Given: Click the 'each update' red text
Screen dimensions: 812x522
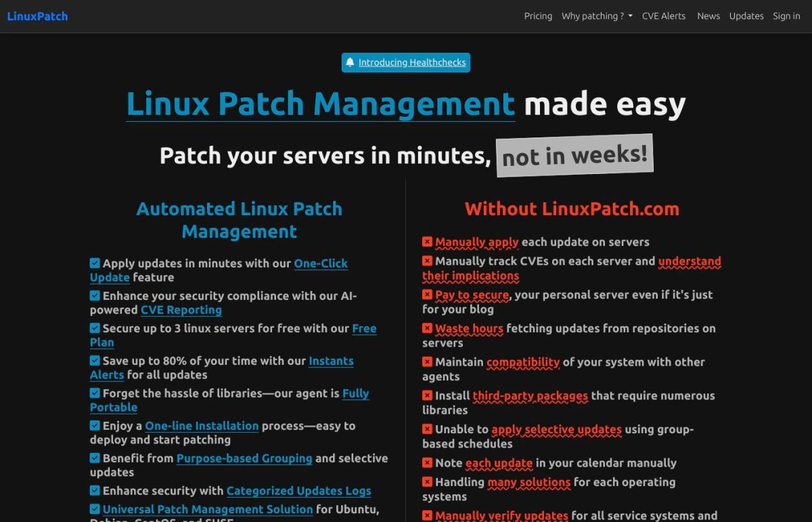Looking at the screenshot, I should coord(499,463).
